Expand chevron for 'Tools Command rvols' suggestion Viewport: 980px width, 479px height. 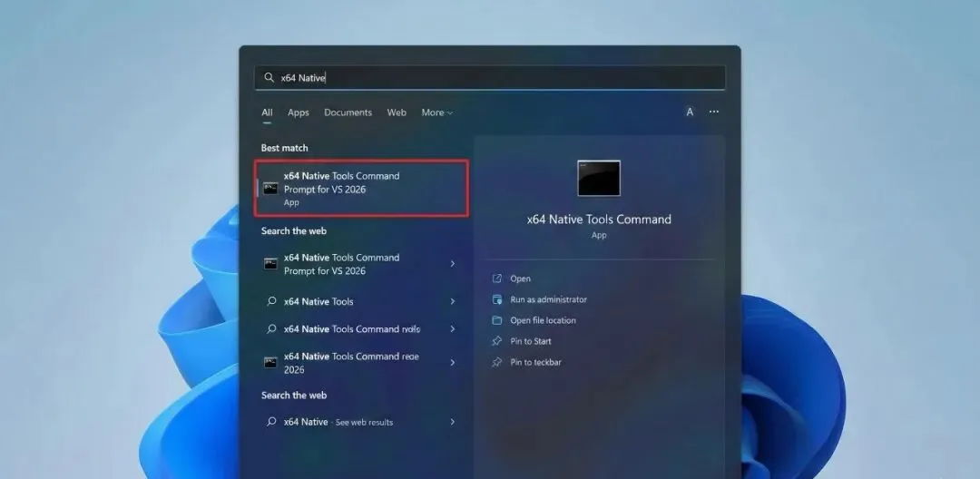click(x=453, y=328)
